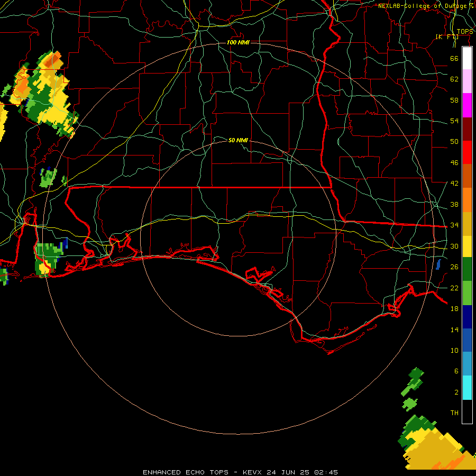Click the orange swatch between 42 and 38
The height and width of the screenshot is (476, 476).
pyautogui.click(x=467, y=200)
